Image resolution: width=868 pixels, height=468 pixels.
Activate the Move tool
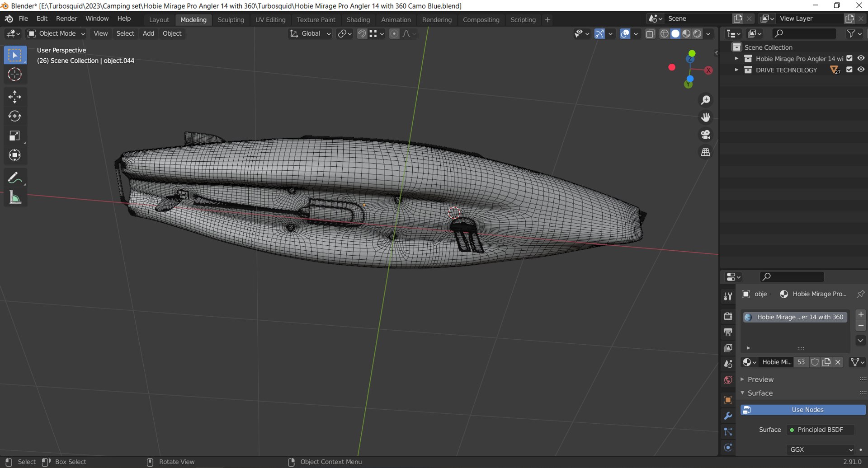coord(15,97)
